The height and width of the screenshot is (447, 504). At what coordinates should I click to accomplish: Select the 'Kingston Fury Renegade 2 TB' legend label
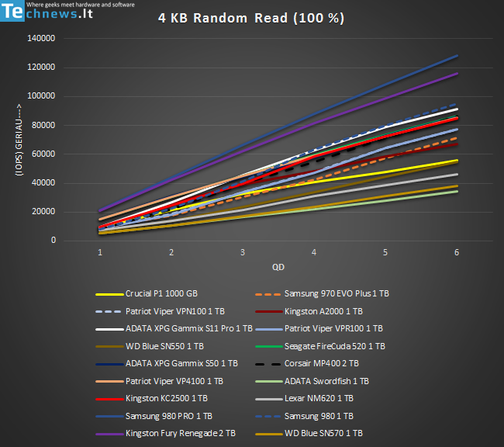pos(181,433)
